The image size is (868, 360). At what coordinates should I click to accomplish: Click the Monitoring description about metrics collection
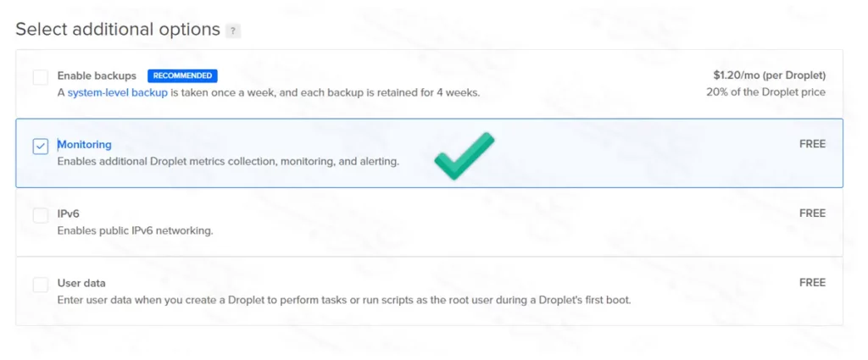coord(228,161)
